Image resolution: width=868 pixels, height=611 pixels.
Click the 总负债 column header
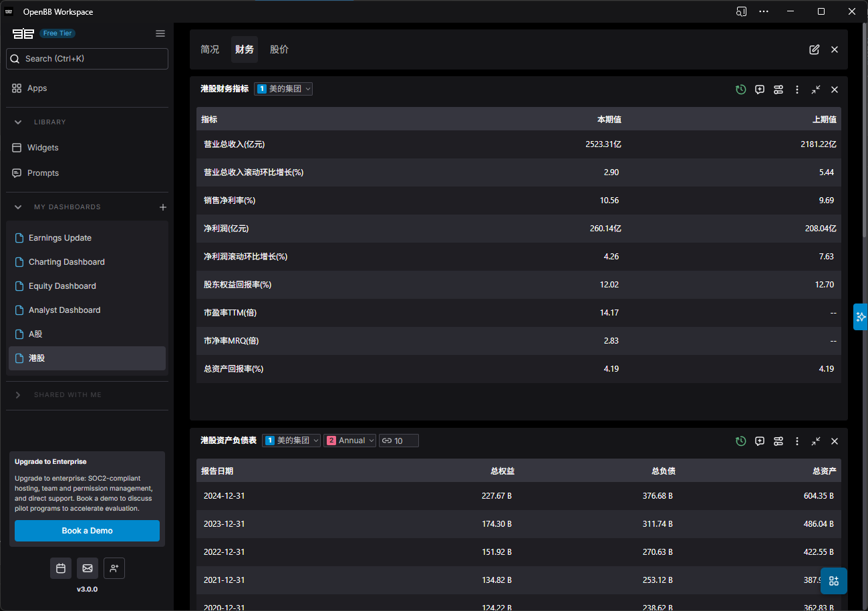tap(664, 471)
